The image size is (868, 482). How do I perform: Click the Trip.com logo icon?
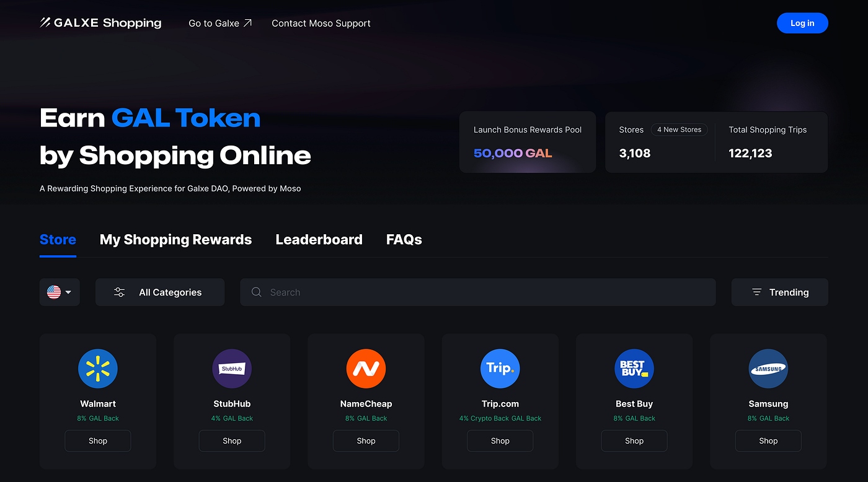(500, 369)
